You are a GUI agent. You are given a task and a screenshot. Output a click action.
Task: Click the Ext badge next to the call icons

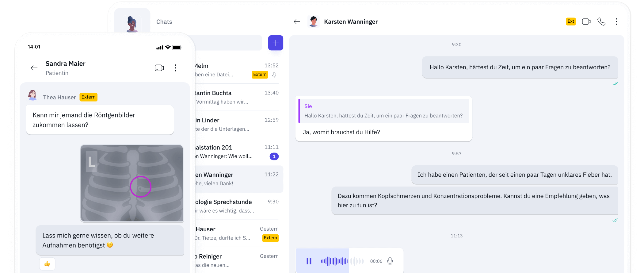coord(570,21)
